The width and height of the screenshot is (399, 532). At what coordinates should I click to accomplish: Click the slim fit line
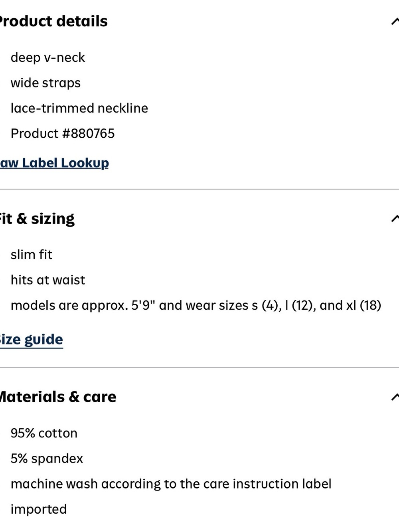click(x=32, y=255)
